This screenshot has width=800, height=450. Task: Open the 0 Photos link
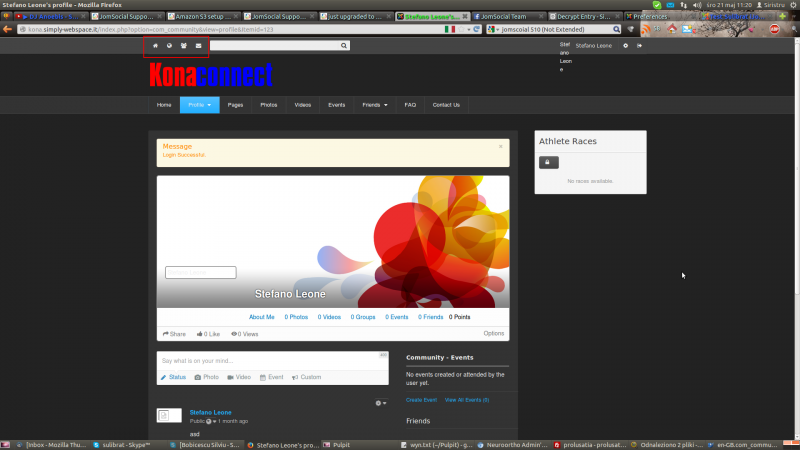296,317
